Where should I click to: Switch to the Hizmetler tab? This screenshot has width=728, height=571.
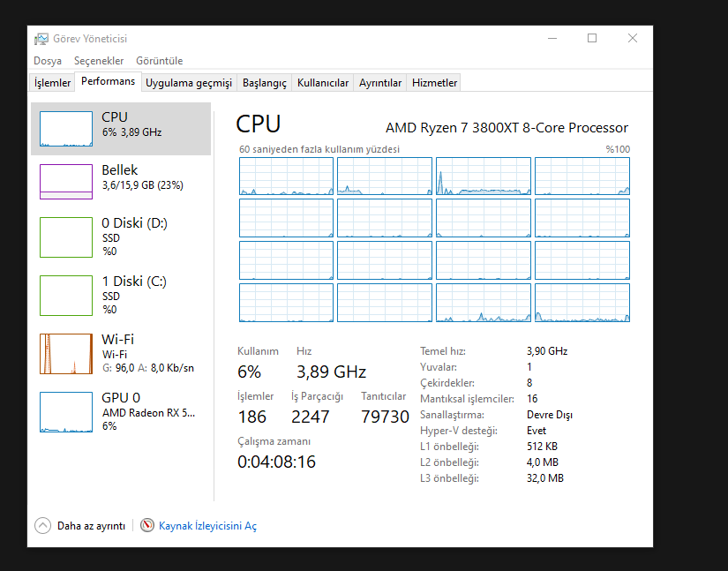click(x=434, y=83)
